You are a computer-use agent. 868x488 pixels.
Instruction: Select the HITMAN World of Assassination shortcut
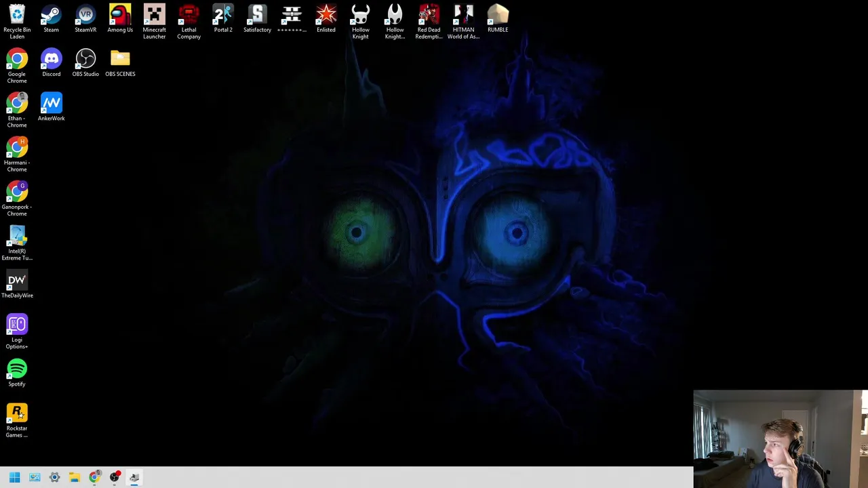[463, 22]
